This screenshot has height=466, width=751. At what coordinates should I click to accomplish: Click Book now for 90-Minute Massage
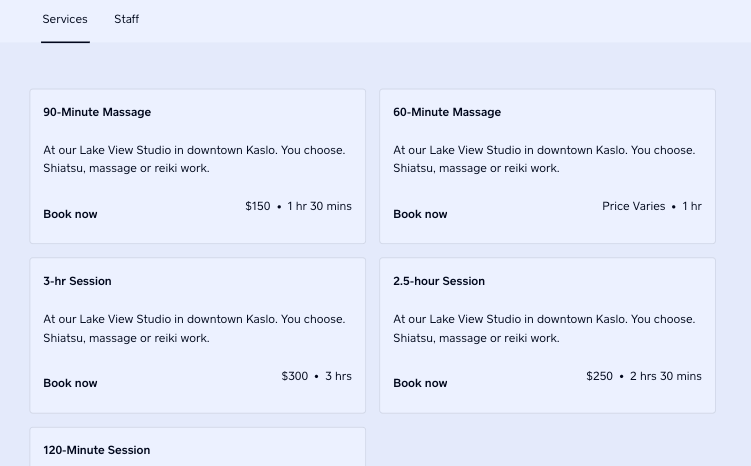(70, 214)
